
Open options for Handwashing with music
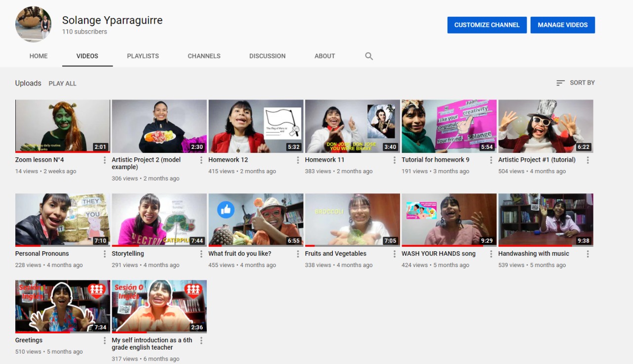pyautogui.click(x=588, y=254)
